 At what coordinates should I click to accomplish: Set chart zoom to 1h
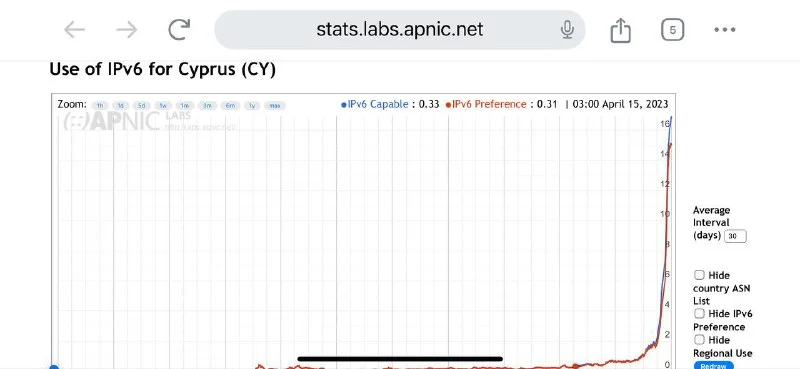(x=99, y=106)
